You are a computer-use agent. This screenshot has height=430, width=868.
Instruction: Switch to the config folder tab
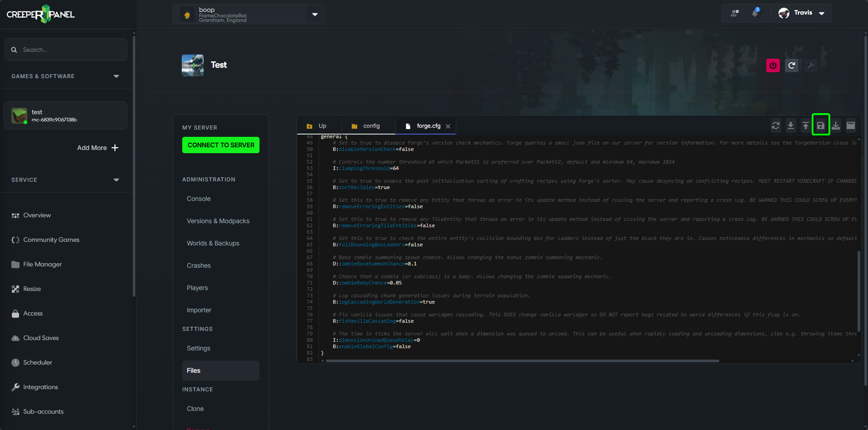coord(368,125)
